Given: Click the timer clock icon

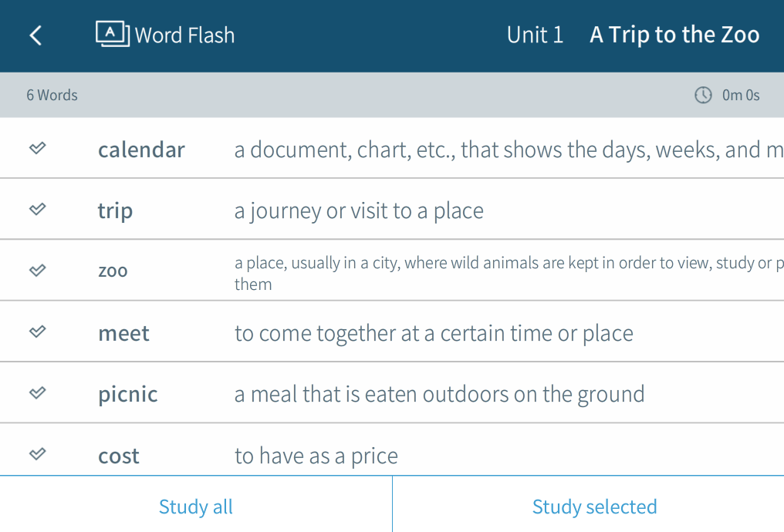Looking at the screenshot, I should pos(703,95).
